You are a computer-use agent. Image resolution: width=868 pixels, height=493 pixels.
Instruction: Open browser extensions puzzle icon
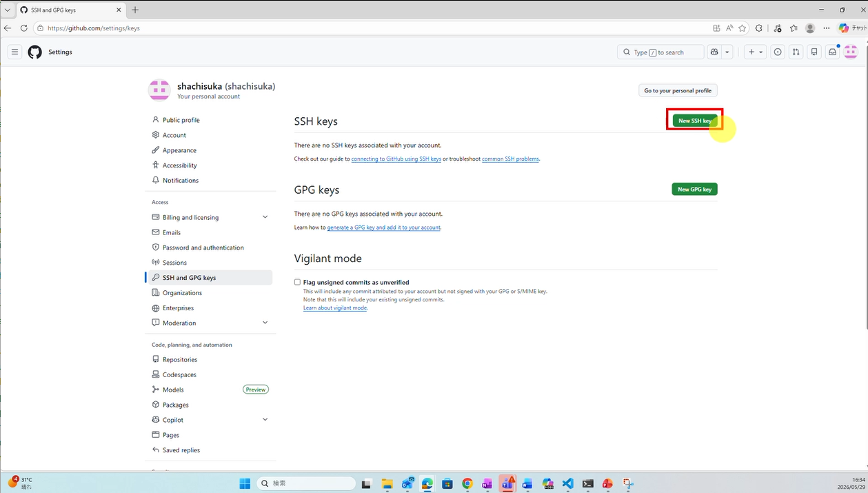759,28
